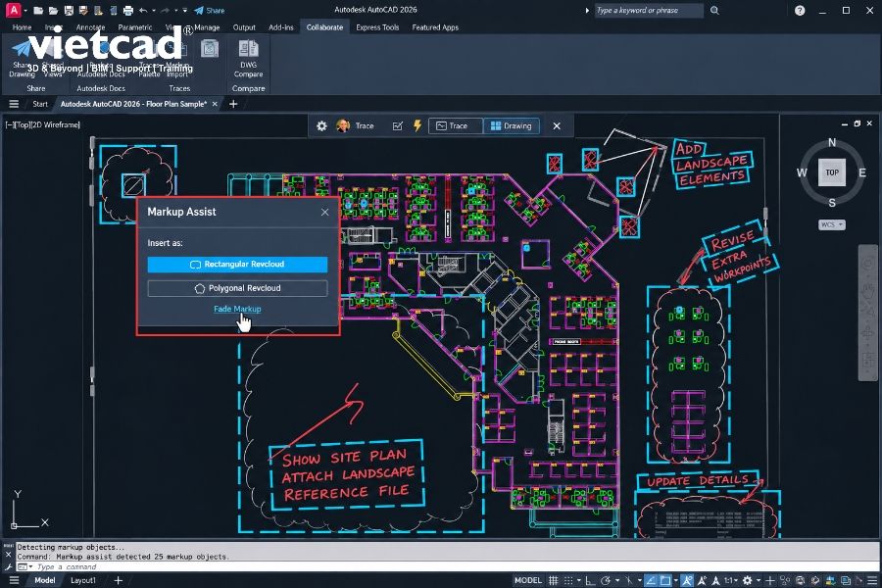The image size is (882, 588).
Task: Click the lightning Markup Assist icon in Trace toolbar
Action: [417, 125]
